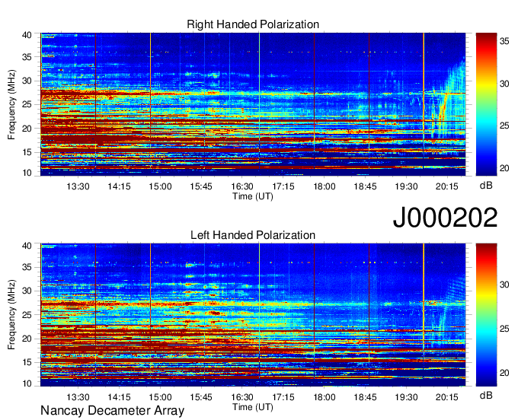The height and width of the screenshot is (420, 518).
Task: Click the 'Time (UT)' label under Left Handed plot
Action: (x=253, y=407)
